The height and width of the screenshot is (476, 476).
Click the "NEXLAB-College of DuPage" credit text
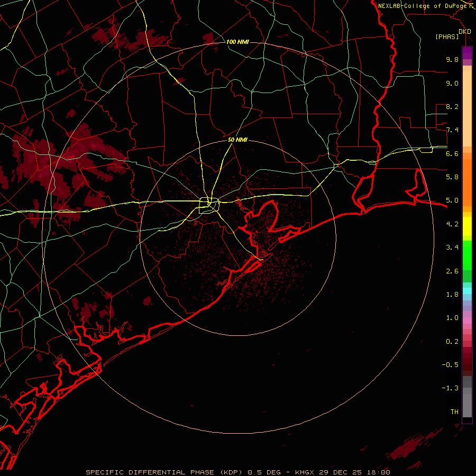click(422, 6)
